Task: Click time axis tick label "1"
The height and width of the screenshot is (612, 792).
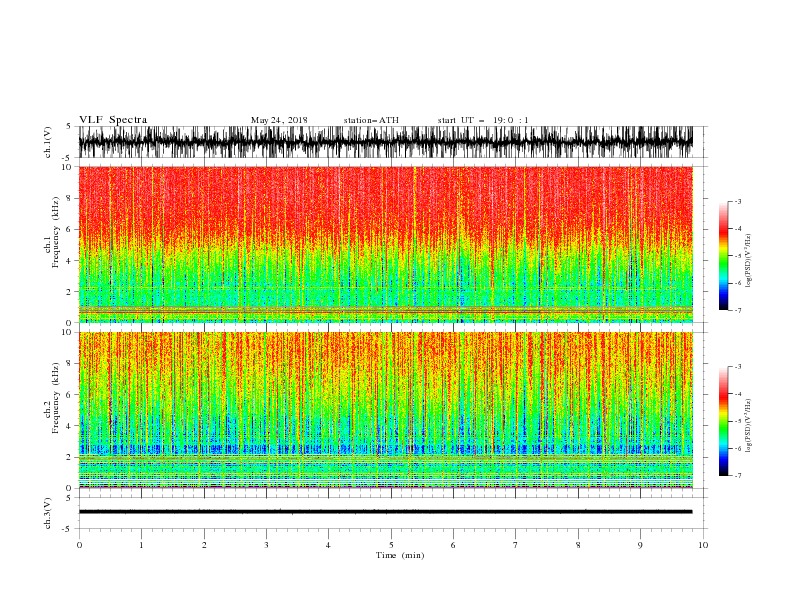Action: pos(141,545)
